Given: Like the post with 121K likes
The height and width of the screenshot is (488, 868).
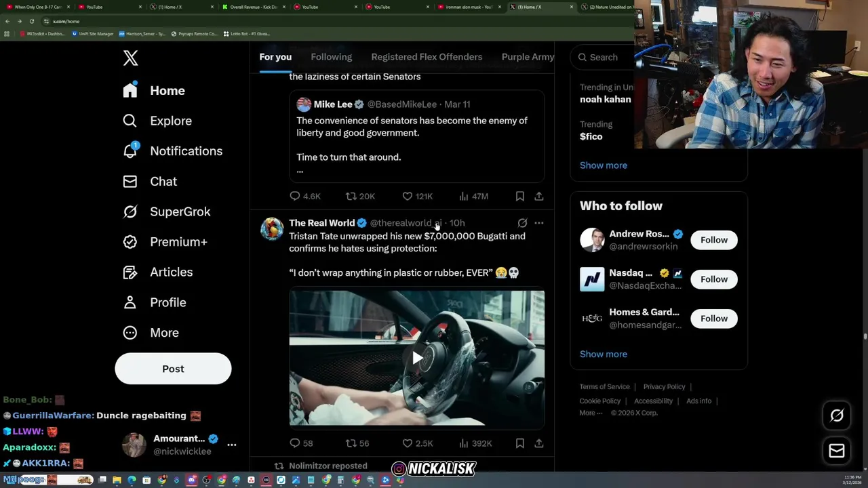Looking at the screenshot, I should click(x=408, y=196).
